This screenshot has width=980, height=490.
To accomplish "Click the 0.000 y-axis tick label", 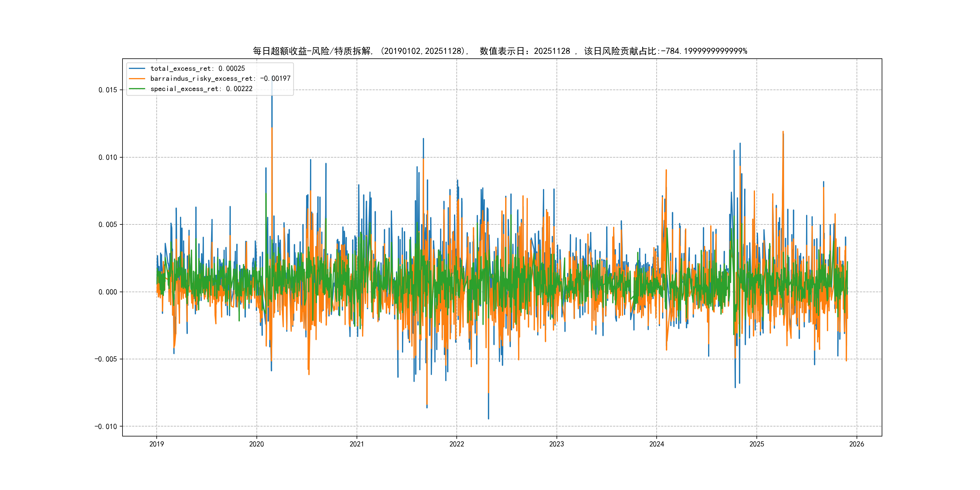I will (x=108, y=292).
